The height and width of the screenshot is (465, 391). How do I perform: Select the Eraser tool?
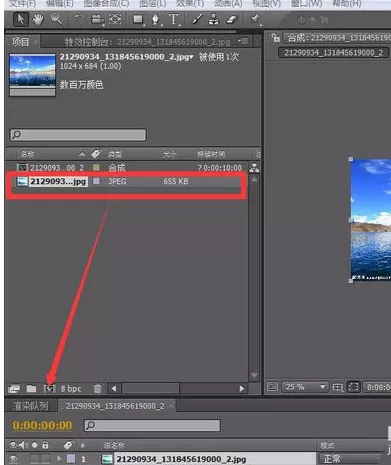pos(231,19)
